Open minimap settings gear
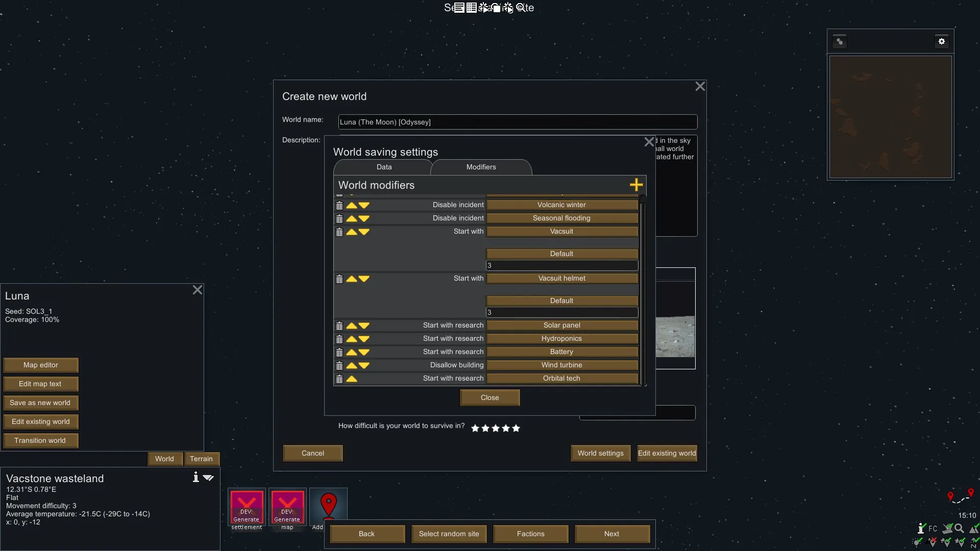This screenshot has height=551, width=980. [942, 41]
